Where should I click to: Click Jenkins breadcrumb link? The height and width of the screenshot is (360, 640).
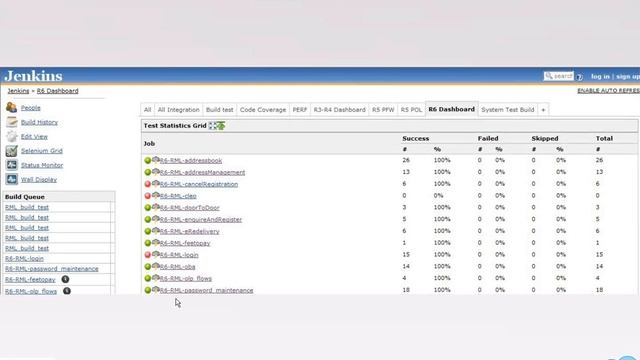coord(18,91)
